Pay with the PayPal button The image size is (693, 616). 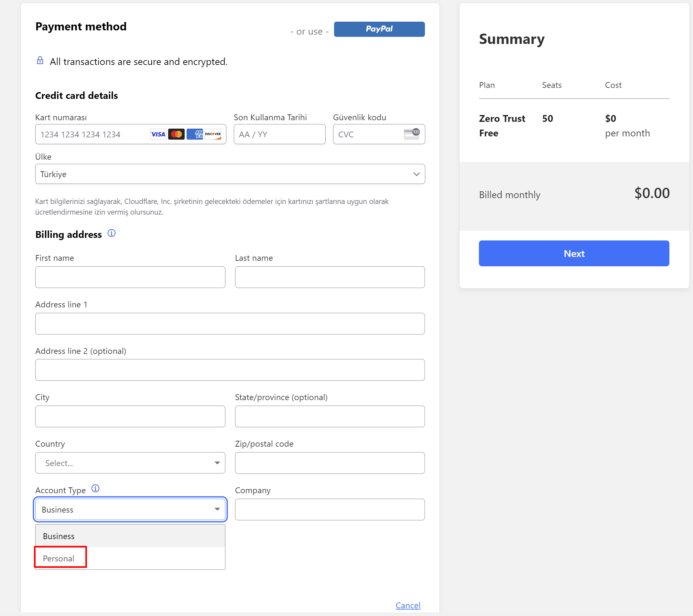click(379, 29)
